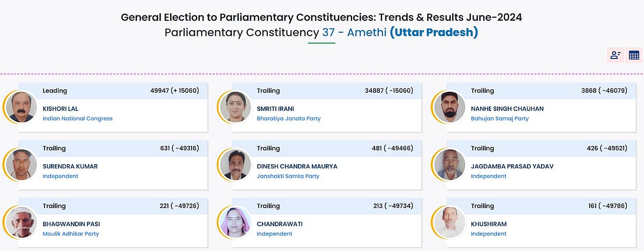Image resolution: width=644 pixels, height=251 pixels.
Task: Click Khushiram's candidate photo
Action: [x=450, y=222]
